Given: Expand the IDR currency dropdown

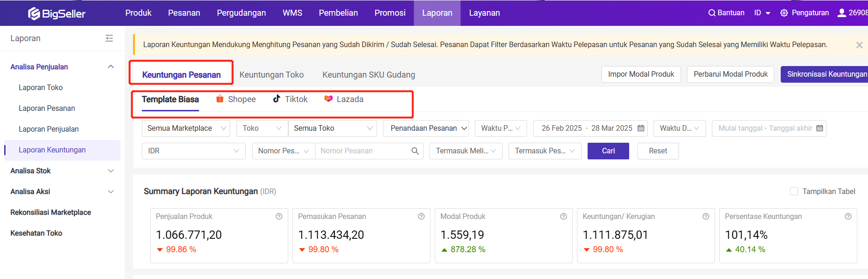Looking at the screenshot, I should [x=193, y=151].
